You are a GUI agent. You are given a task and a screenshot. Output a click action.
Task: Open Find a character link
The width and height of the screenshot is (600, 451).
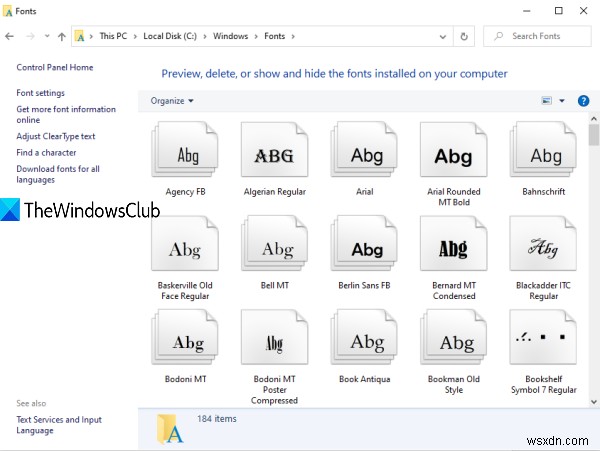pos(46,153)
